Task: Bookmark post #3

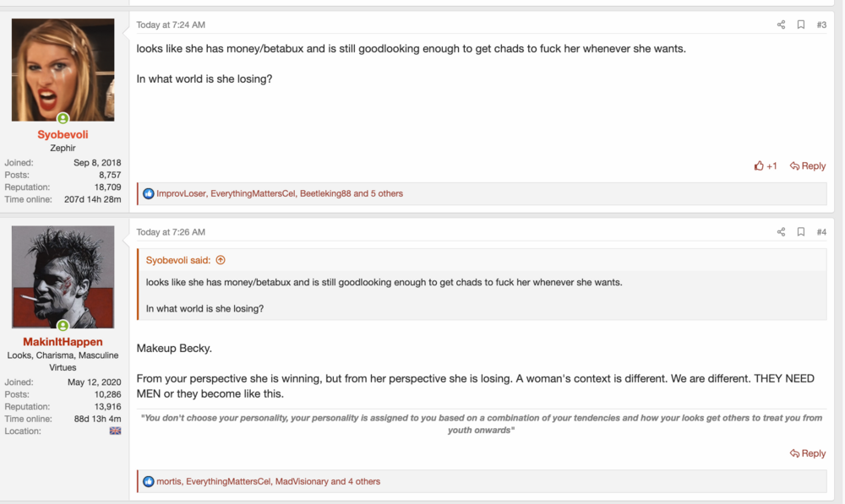Action: [801, 25]
